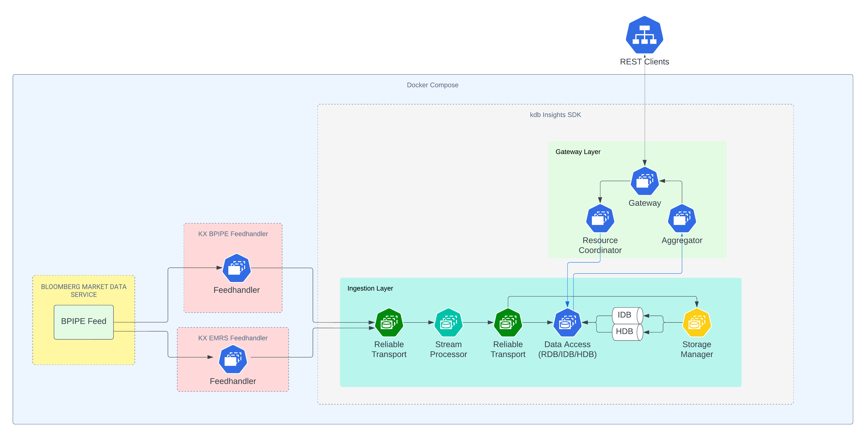868x439 pixels.
Task: Click the 'Stream Processor' label text
Action: pyautogui.click(x=448, y=349)
